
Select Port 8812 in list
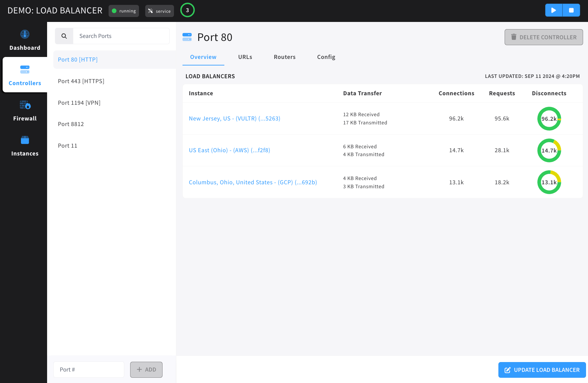click(114, 124)
